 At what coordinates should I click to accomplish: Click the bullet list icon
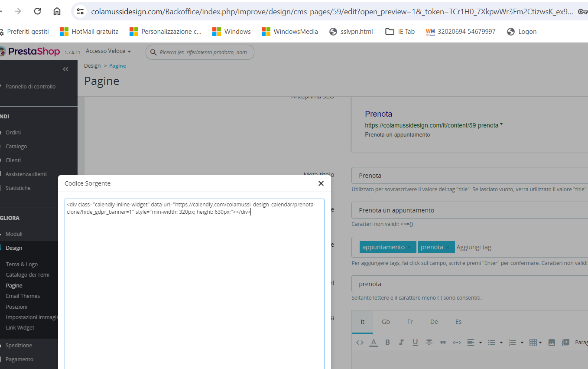coord(491,343)
